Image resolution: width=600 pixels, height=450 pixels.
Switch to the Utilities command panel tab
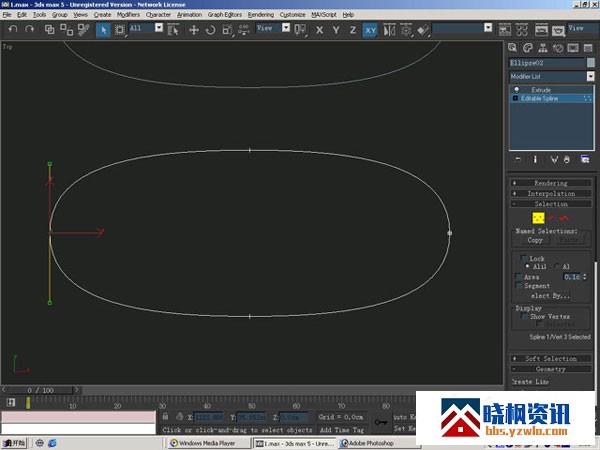[x=588, y=48]
